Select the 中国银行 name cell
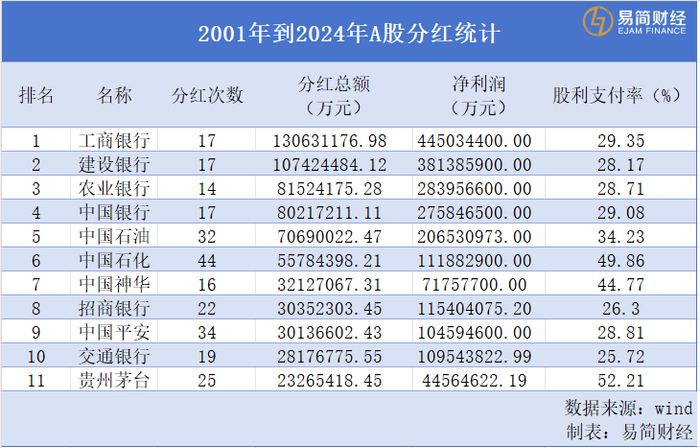700x448 pixels. coord(114,212)
